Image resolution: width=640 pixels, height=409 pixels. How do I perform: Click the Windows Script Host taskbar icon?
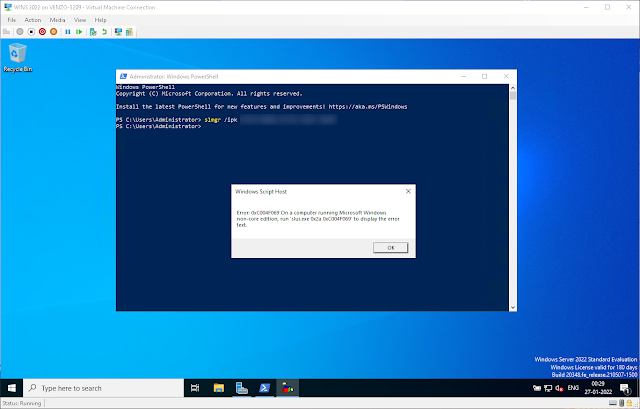[x=288, y=388]
